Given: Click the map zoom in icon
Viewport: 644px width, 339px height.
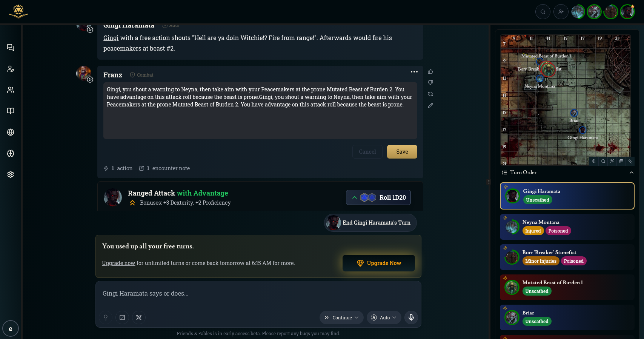Looking at the screenshot, I should 594,161.
